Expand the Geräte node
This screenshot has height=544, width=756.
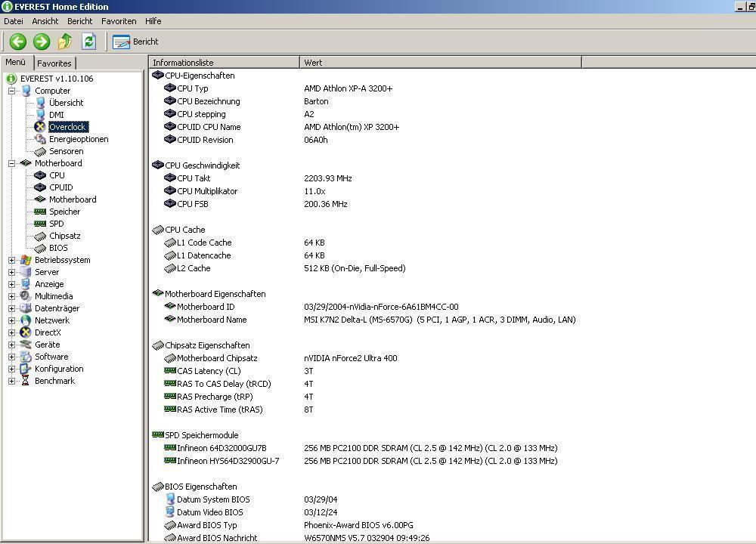(x=11, y=345)
